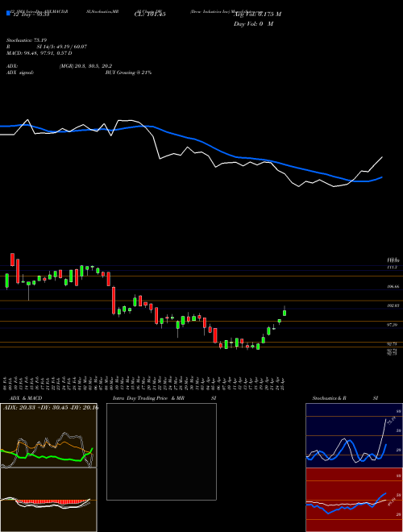
Task: Click the '(MGR) 20.3, 30.5, 20.2' ADX values
Action: tap(85, 66)
